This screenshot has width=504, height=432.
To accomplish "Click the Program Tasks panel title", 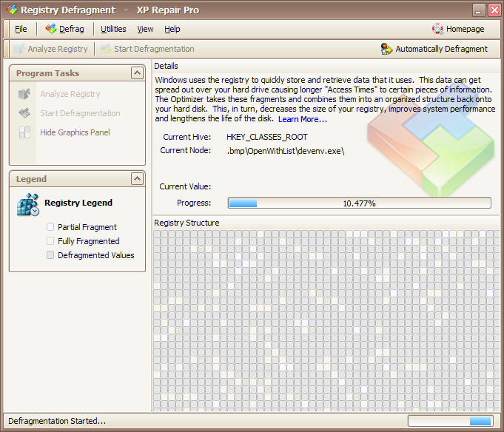I will 47,73.
